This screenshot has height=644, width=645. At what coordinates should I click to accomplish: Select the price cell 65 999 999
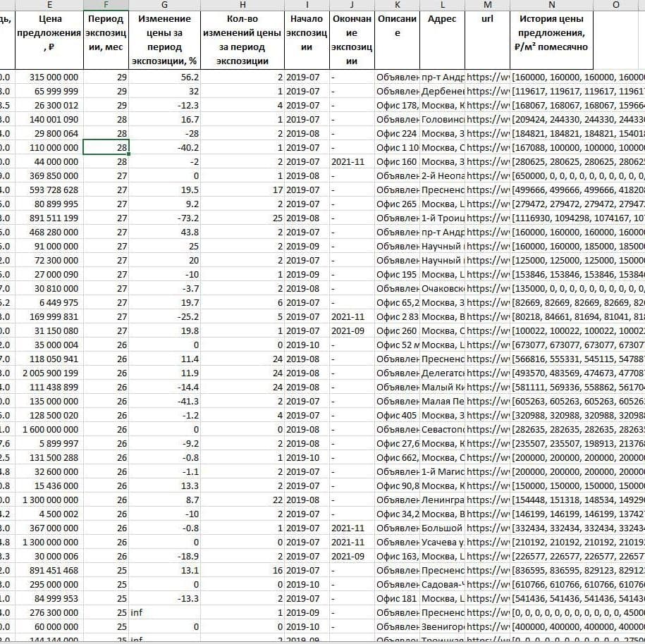coord(49,92)
